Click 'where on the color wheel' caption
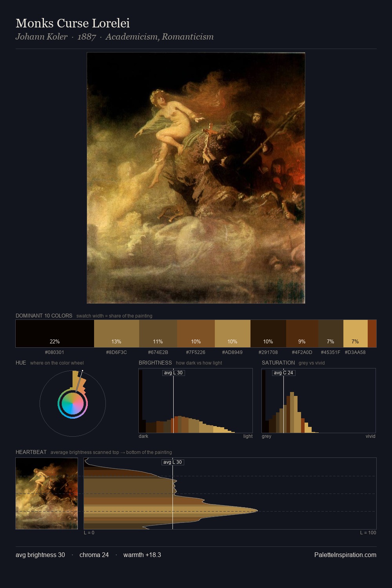392x588 pixels. point(57,363)
